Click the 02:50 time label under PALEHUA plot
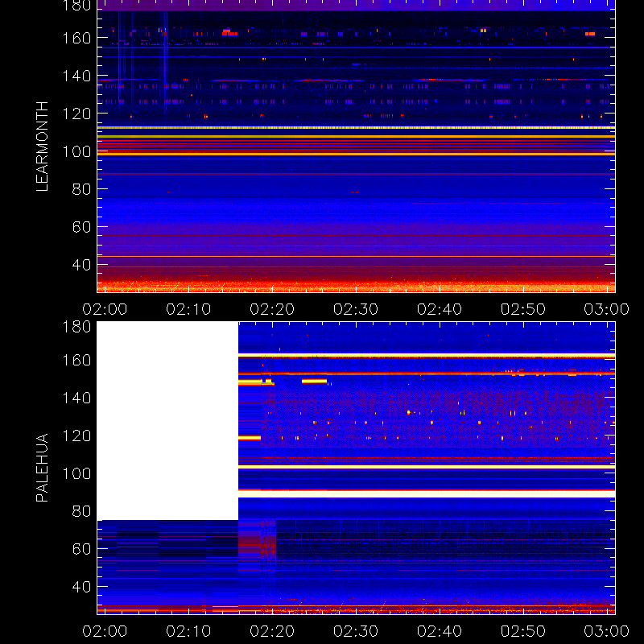Image resolution: width=644 pixels, height=644 pixels. click(523, 631)
